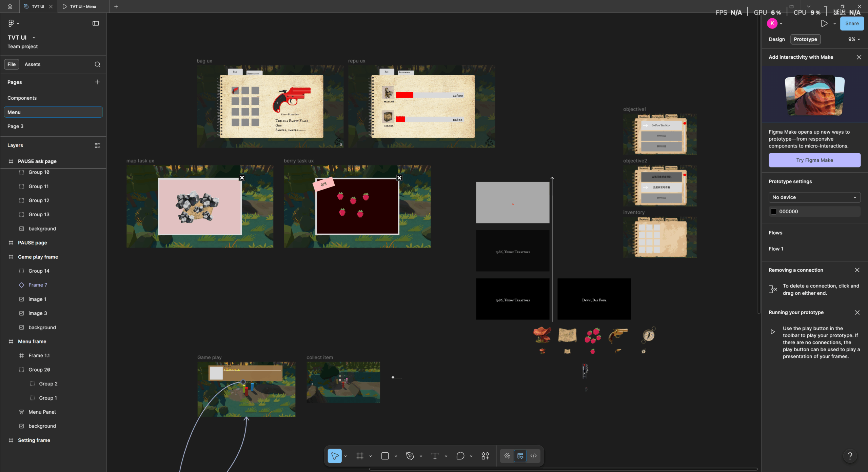Add a new page with the plus icon
868x472 pixels.
(97, 82)
